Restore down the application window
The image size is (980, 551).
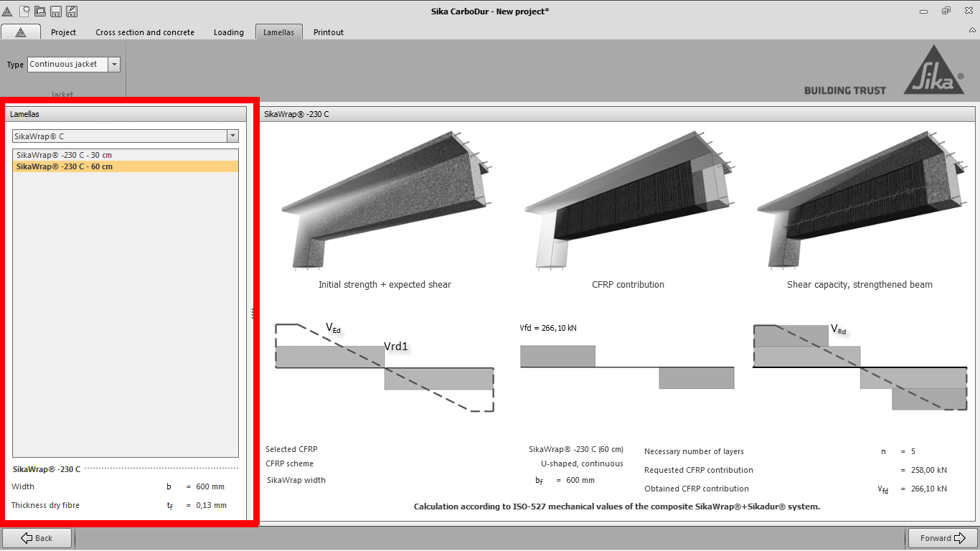click(946, 11)
